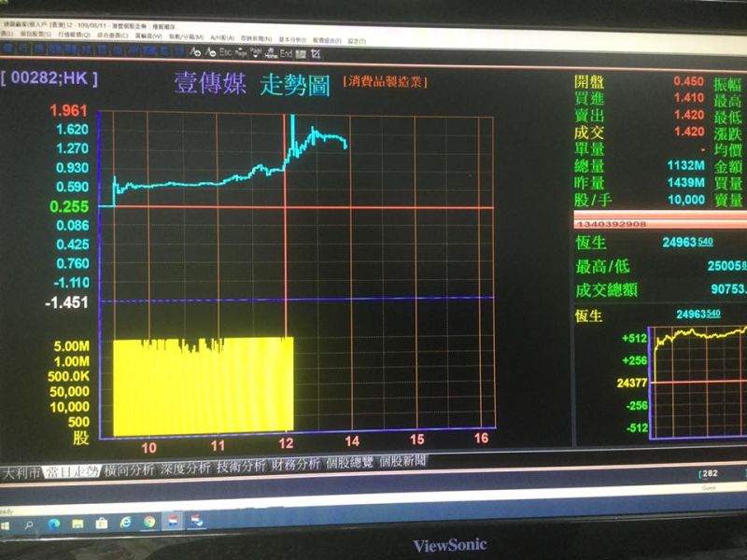Launch Internet Explorer from the taskbar
The height and width of the screenshot is (560, 747).
point(125,523)
